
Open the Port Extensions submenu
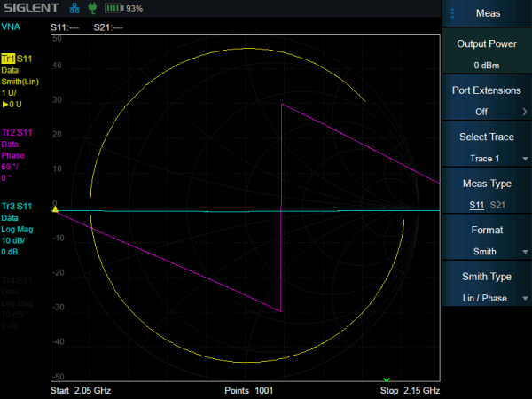487,101
